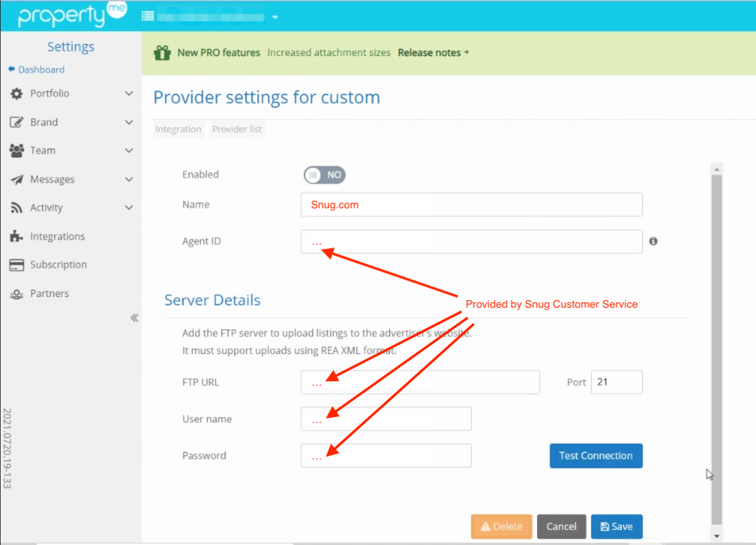The image size is (756, 545).
Task: Click the Portfolio gear icon
Action: [16, 94]
